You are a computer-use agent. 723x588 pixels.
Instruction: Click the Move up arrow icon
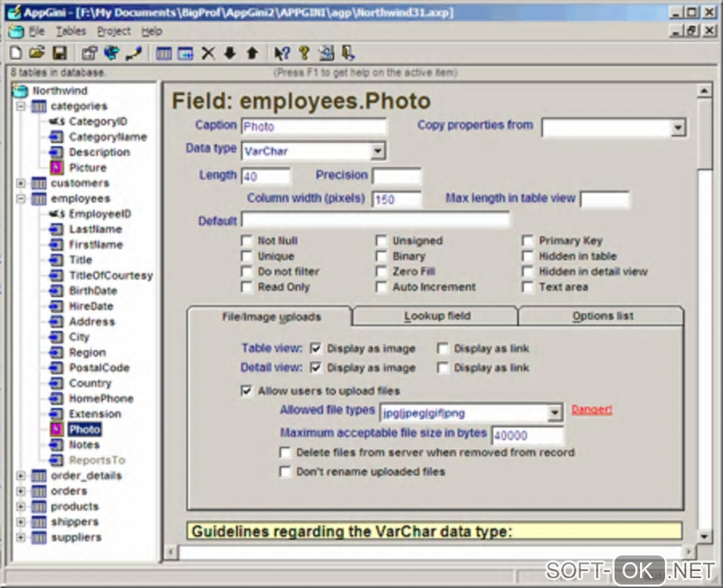pyautogui.click(x=252, y=53)
